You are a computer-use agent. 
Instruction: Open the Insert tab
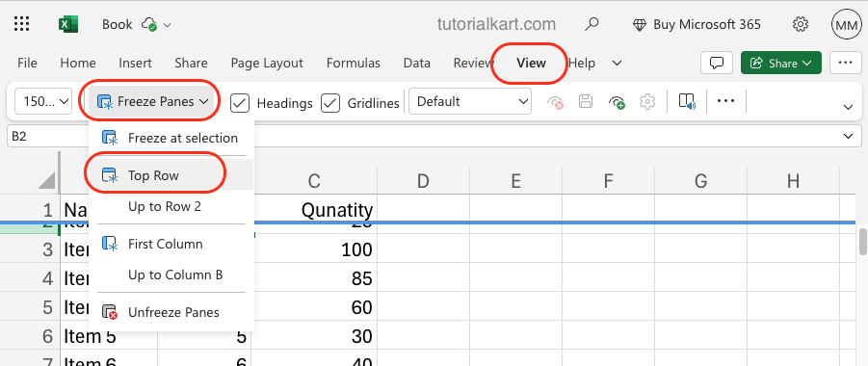coord(135,64)
